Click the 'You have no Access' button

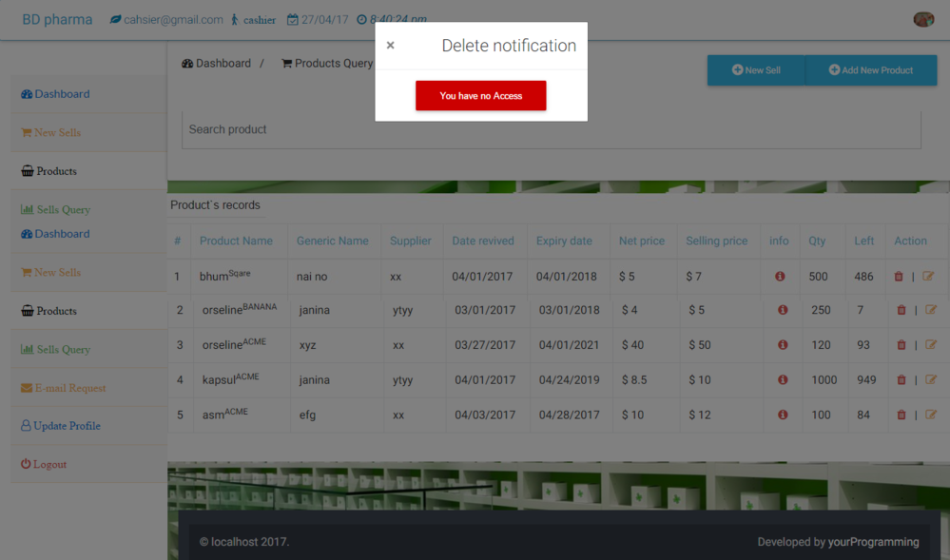click(480, 96)
